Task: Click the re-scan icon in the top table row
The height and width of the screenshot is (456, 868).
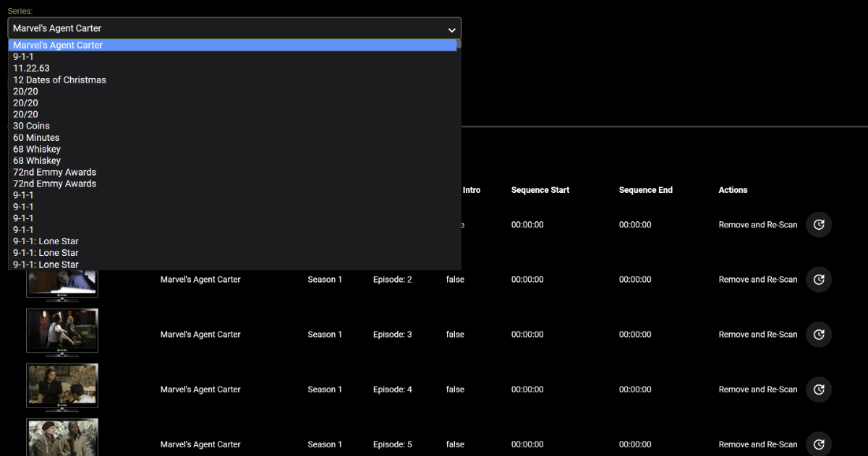Action: [819, 225]
